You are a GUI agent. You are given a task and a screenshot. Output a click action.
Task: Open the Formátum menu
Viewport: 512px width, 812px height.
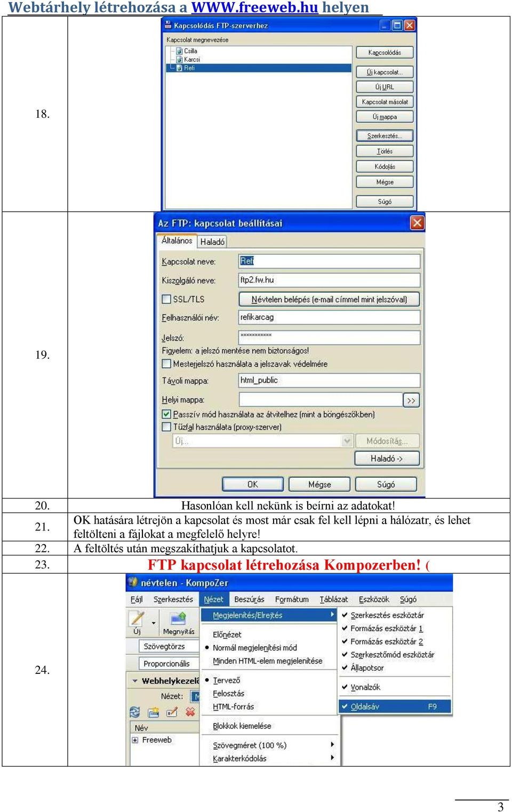(x=292, y=599)
